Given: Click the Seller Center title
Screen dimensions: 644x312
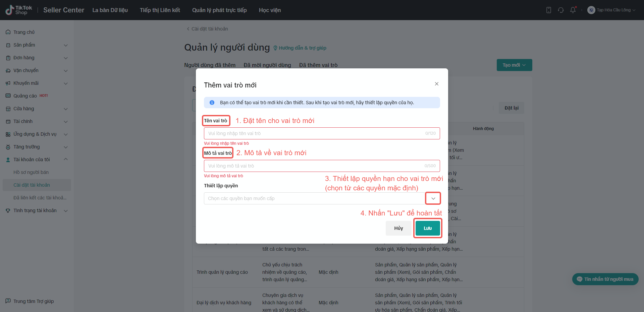Looking at the screenshot, I should tap(64, 10).
